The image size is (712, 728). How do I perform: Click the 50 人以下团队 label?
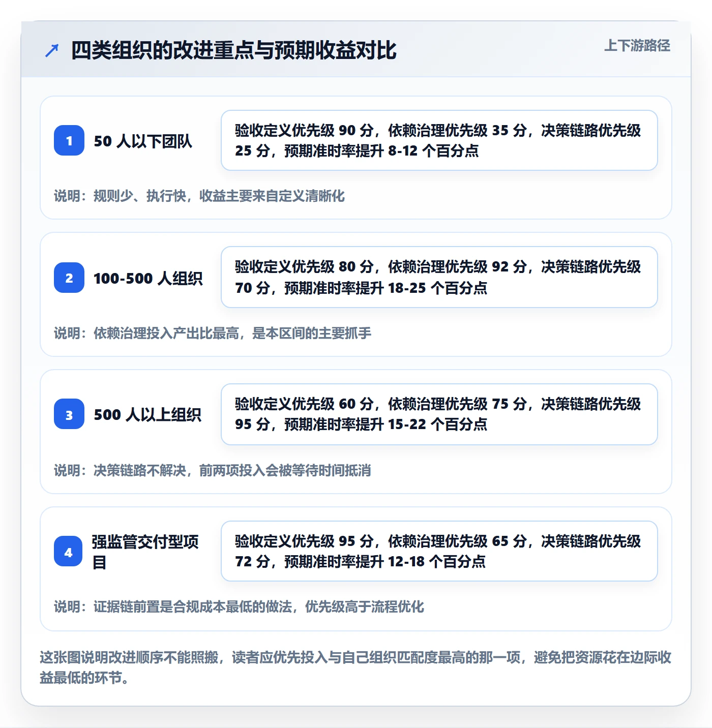click(x=143, y=141)
